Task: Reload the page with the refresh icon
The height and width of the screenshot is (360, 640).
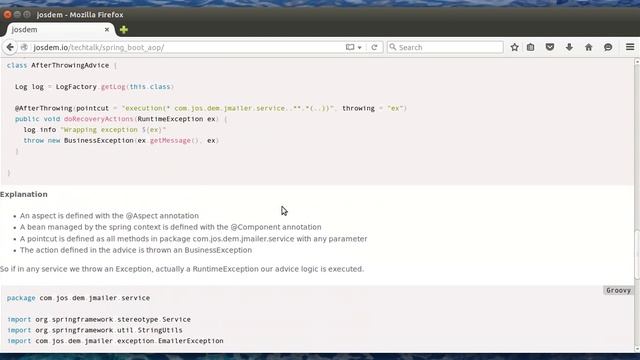Action: coord(374,47)
